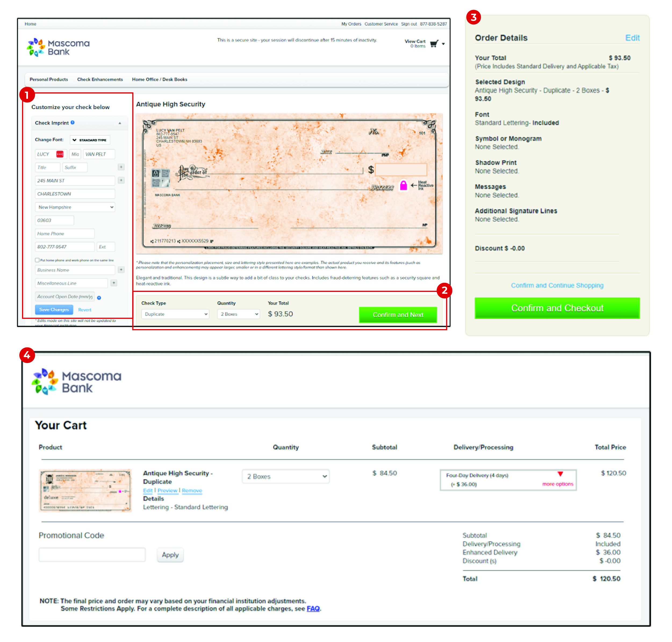This screenshot has height=642, width=672.
Task: Expand the cart dropdown arrow beside cart icon
Action: tap(443, 44)
